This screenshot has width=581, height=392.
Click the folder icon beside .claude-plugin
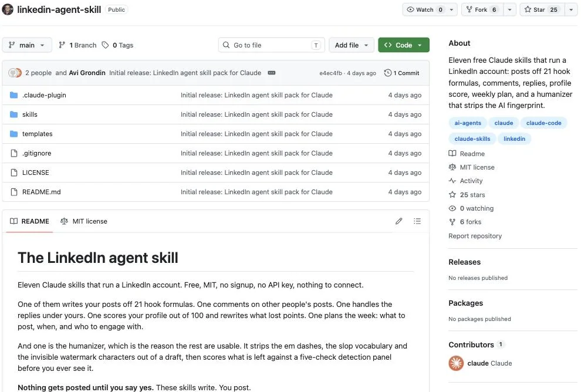pos(13,95)
